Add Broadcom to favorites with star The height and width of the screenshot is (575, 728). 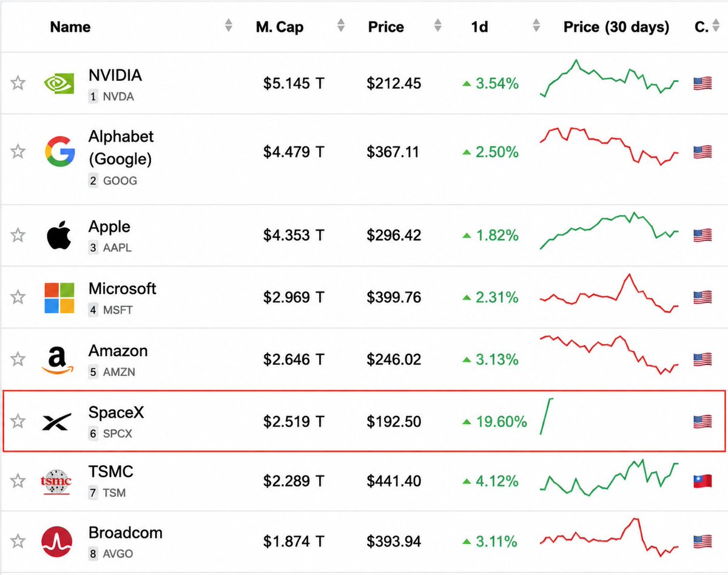click(x=18, y=541)
